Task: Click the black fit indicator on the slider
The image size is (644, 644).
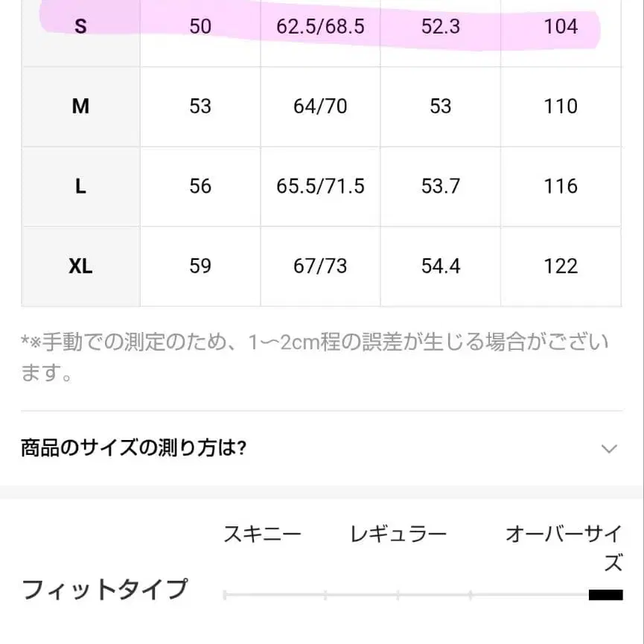Action: click(x=607, y=593)
